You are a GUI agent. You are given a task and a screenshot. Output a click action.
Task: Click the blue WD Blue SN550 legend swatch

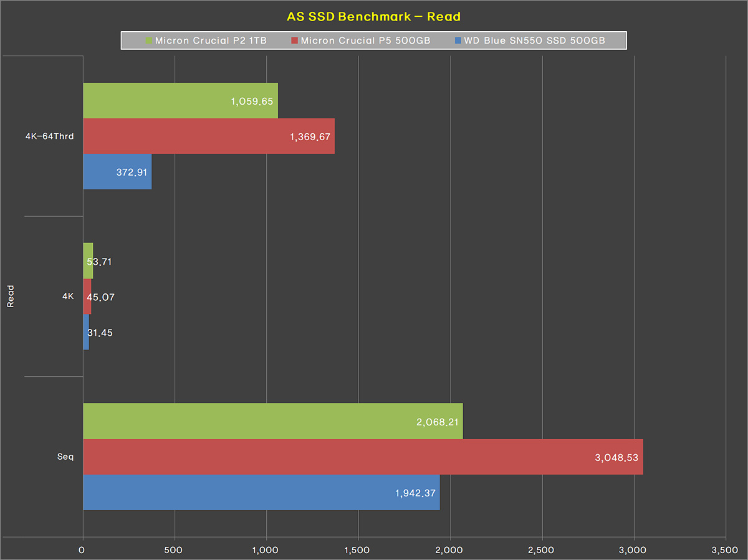458,41
